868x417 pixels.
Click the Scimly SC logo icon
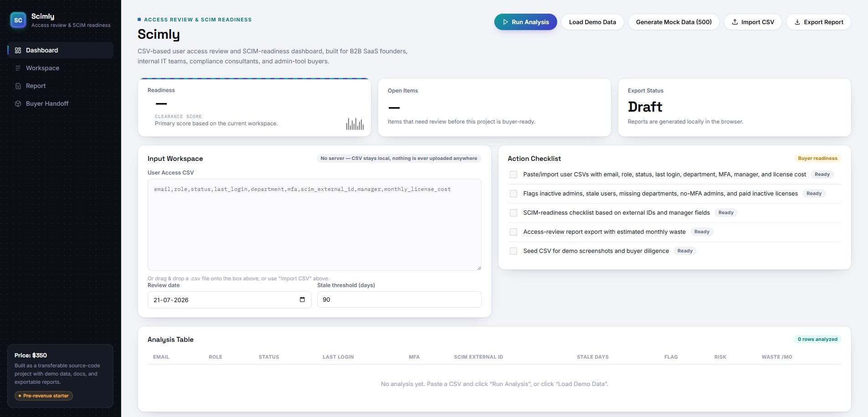(x=18, y=20)
